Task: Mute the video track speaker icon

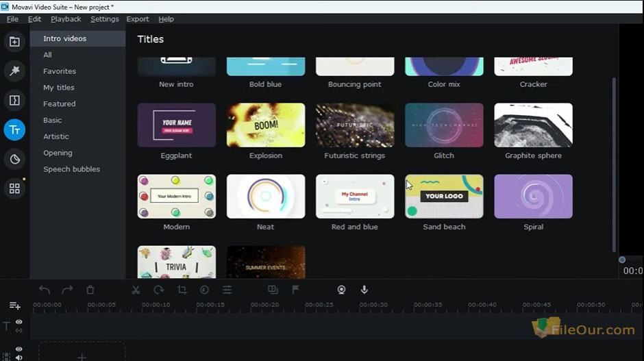Action: coord(19,358)
